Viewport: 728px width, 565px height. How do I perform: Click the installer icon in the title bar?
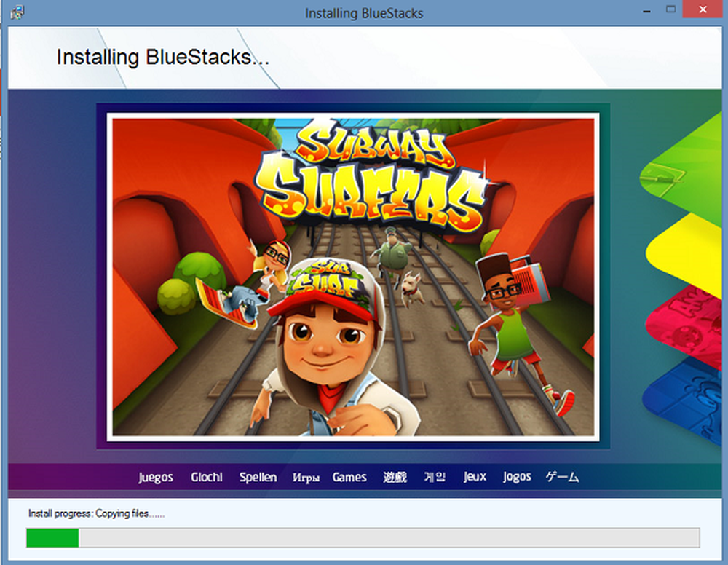pos(17,12)
